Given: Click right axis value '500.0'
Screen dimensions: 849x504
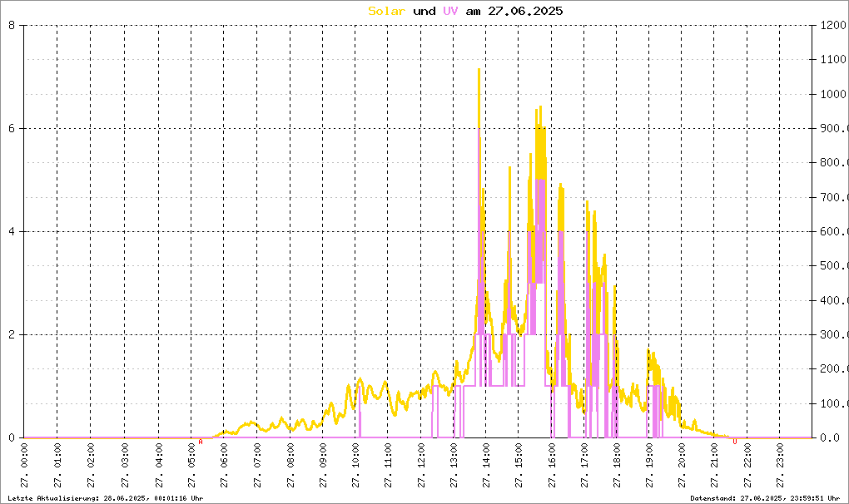Looking at the screenshot, I should pos(834,265).
